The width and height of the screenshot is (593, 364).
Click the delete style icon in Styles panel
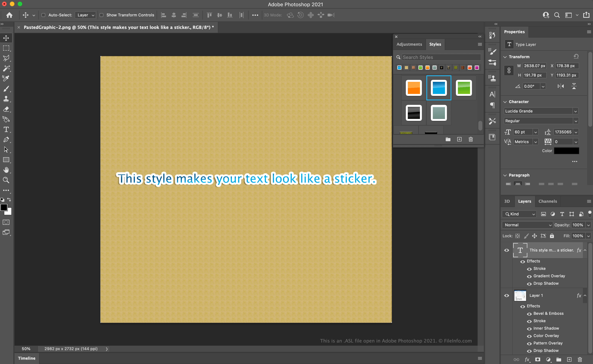(x=471, y=139)
